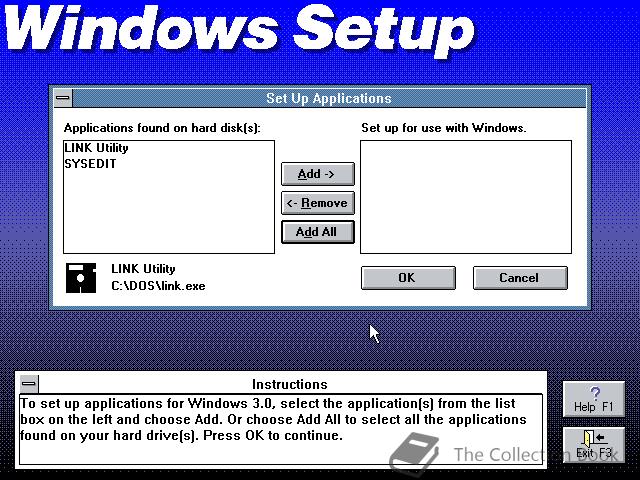The width and height of the screenshot is (640, 480).
Task: Cancel the Set Up Applications dialog
Action: click(x=520, y=278)
